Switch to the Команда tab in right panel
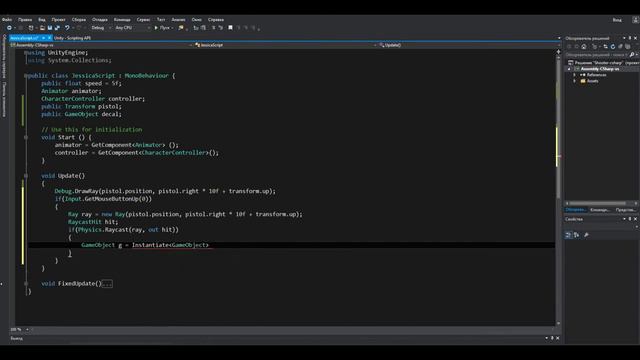This screenshot has height=360, width=640. [600, 210]
